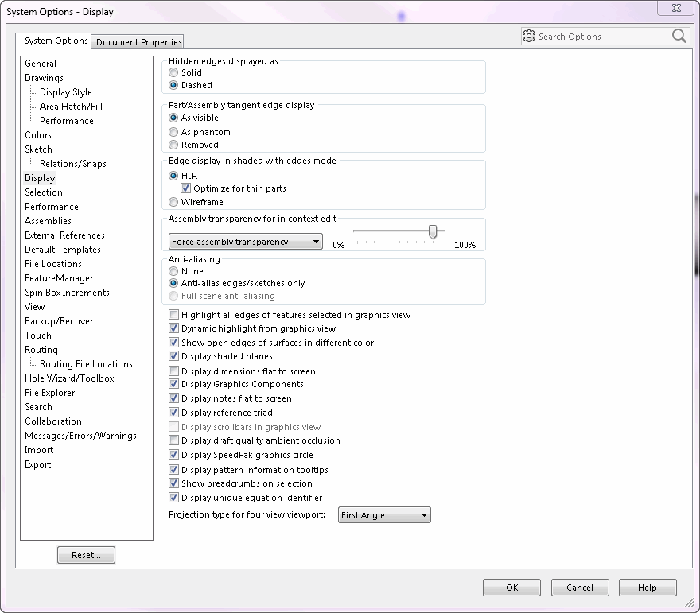Screen dimensions: 700x613
Task: Uncheck Show breadcrumbs on selection
Action: pos(173,483)
